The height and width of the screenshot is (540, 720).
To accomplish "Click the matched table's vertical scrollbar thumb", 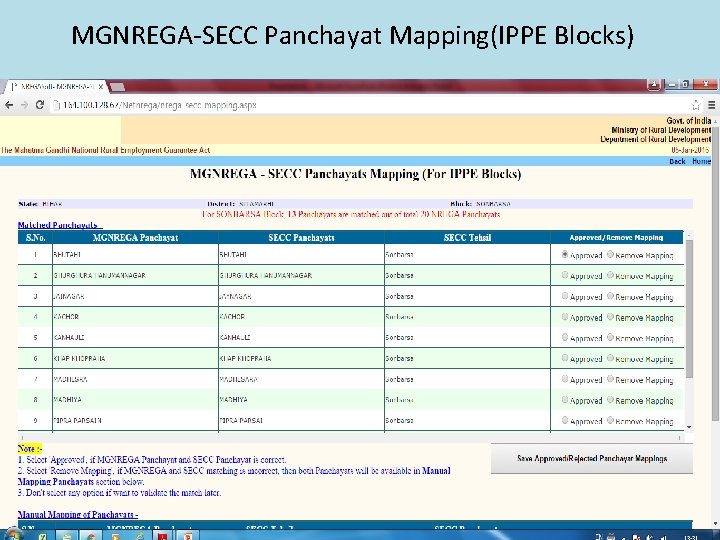I will (x=689, y=309).
